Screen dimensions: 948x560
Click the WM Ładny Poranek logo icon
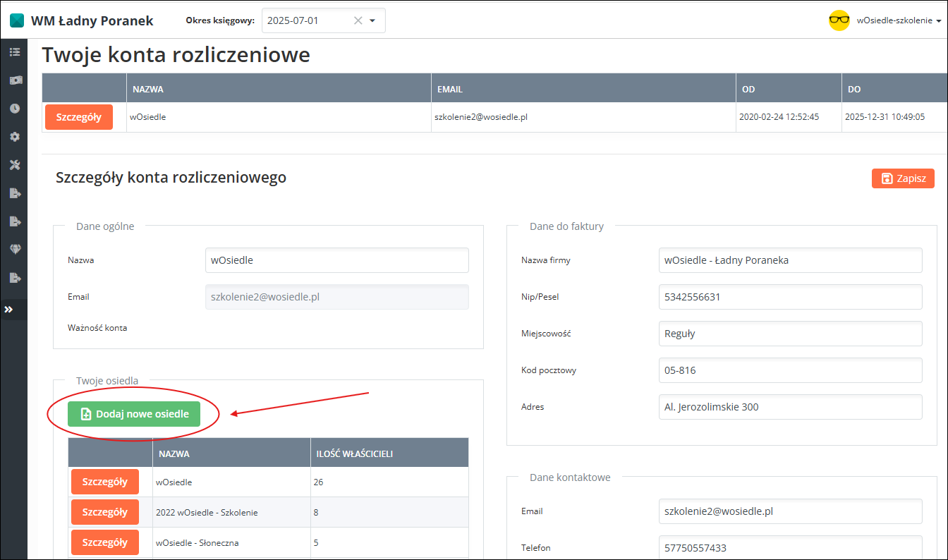tap(17, 20)
